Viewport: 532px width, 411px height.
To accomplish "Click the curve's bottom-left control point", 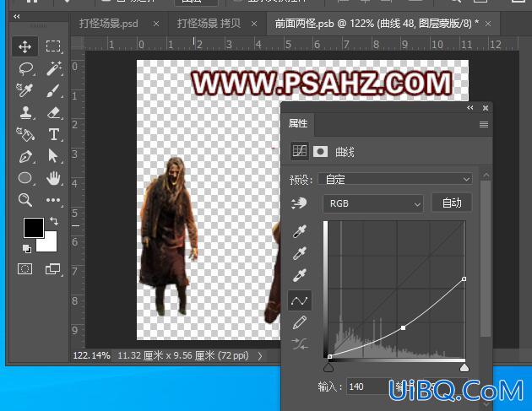I will pos(329,356).
